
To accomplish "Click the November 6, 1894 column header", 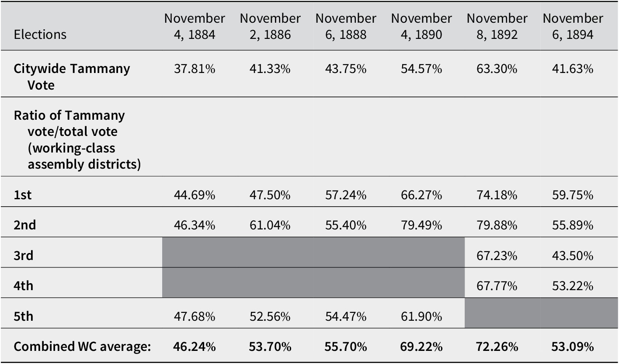I will click(573, 26).
